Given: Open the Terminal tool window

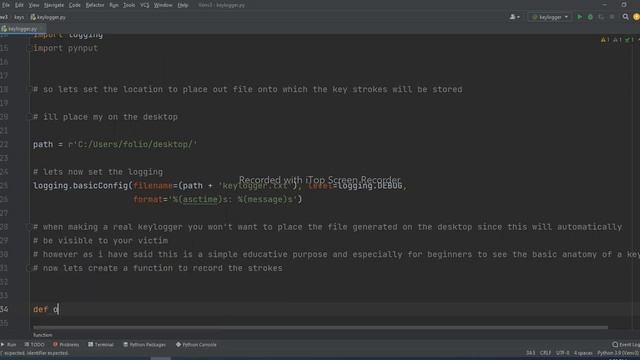Looking at the screenshot, I should [x=101, y=344].
